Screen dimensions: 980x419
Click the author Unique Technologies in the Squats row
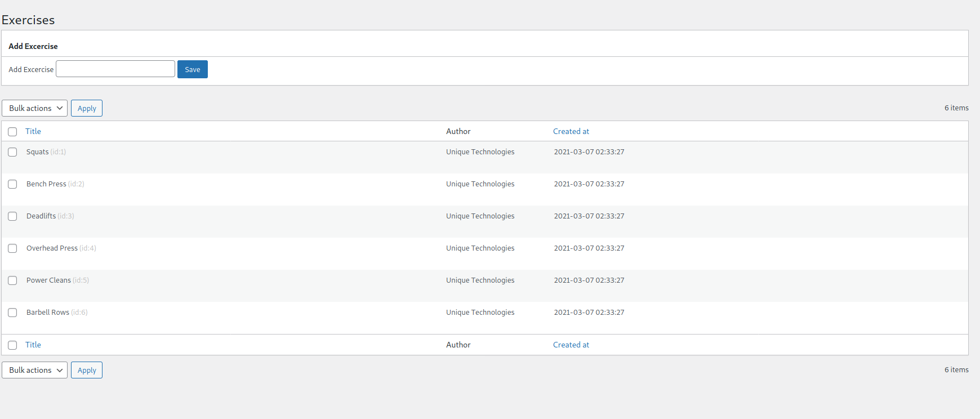click(480, 152)
